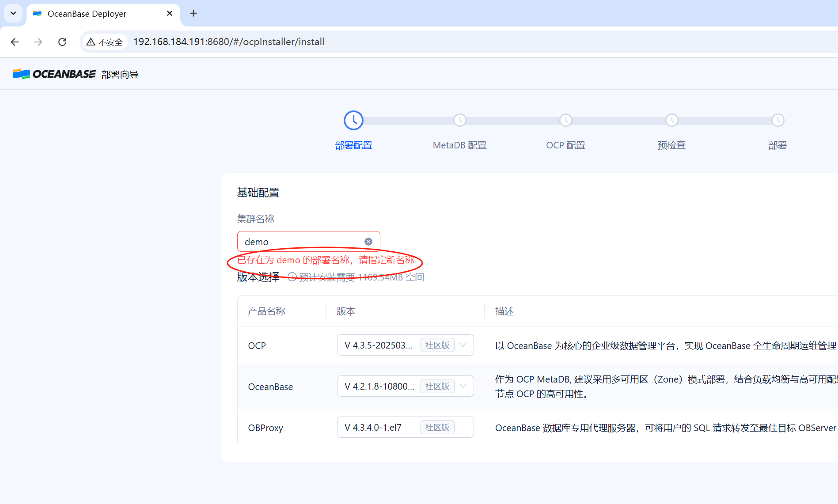Open the OCP version dropdown
Viewport: 838px width, 504px height.
[463, 345]
